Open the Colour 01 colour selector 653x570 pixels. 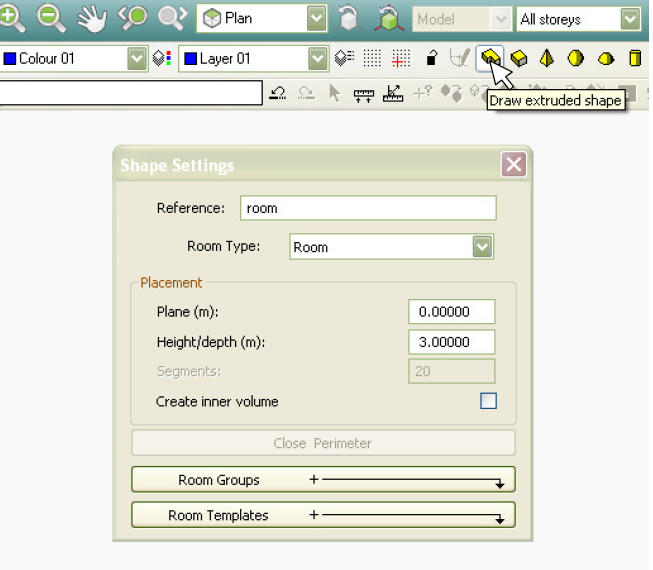click(x=137, y=59)
